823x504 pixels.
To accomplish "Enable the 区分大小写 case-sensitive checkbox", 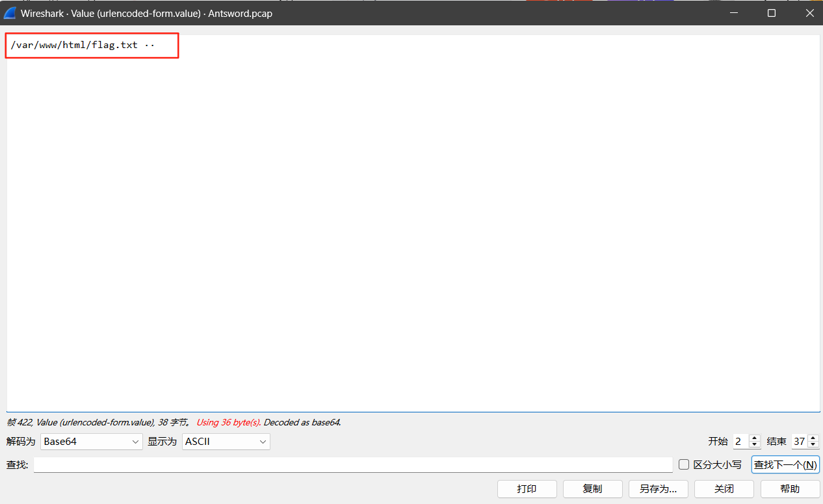I will (684, 465).
